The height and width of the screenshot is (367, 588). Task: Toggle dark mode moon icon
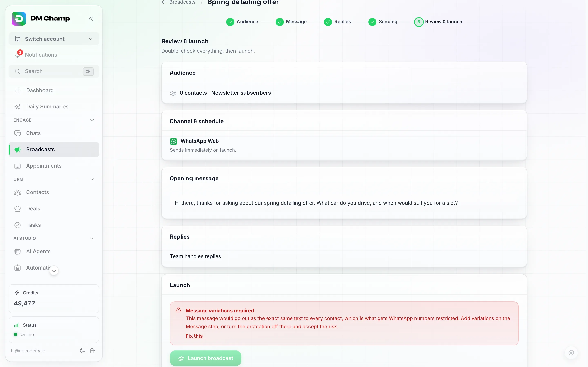82,350
